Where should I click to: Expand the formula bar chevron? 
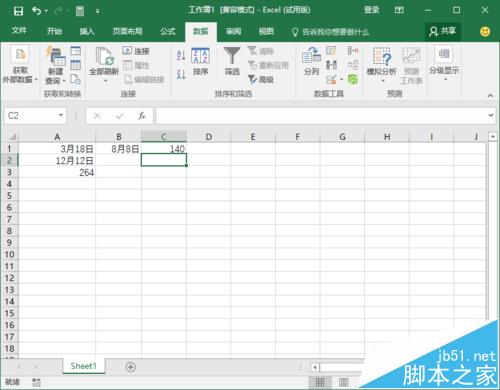[491, 115]
